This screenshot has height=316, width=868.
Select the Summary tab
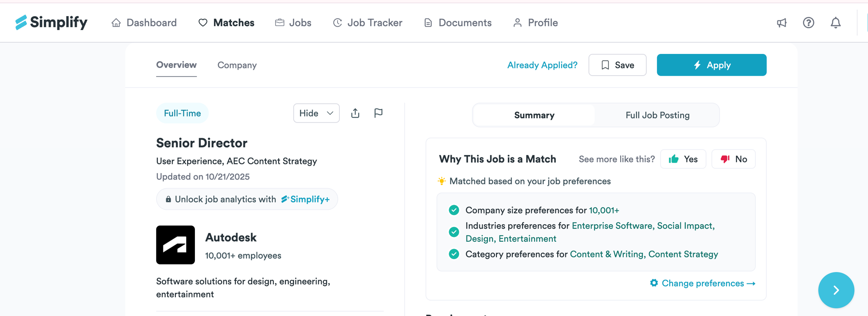[534, 115]
